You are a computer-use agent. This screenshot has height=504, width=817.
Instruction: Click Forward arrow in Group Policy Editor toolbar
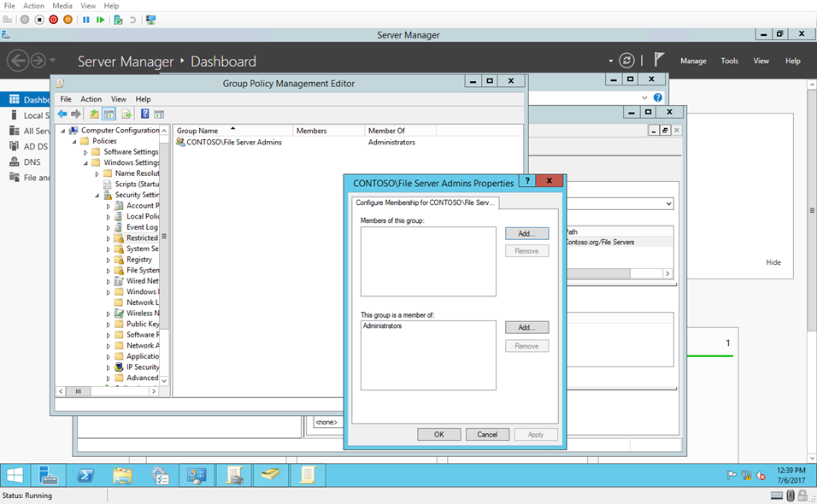click(x=76, y=114)
